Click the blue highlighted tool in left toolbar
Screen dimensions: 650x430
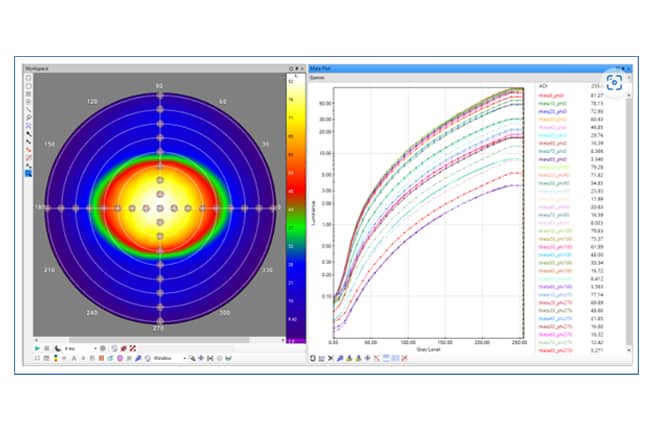tap(28, 173)
